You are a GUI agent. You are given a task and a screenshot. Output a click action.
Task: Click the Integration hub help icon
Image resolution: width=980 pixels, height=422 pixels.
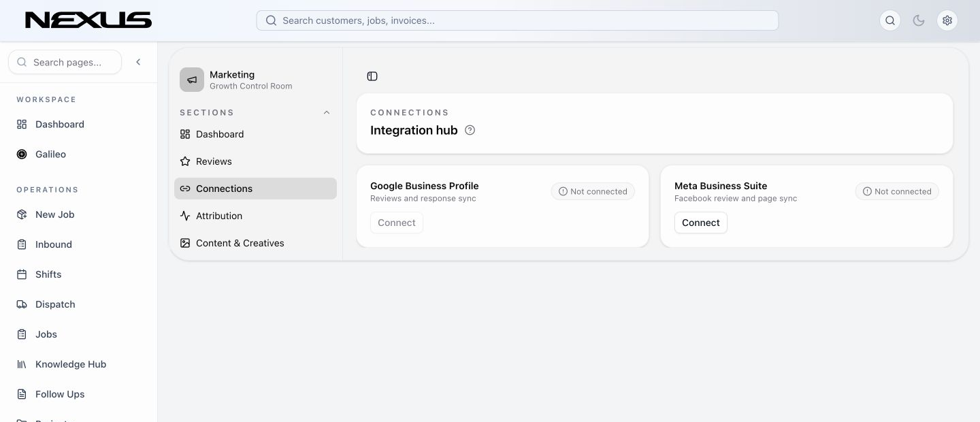click(x=470, y=130)
